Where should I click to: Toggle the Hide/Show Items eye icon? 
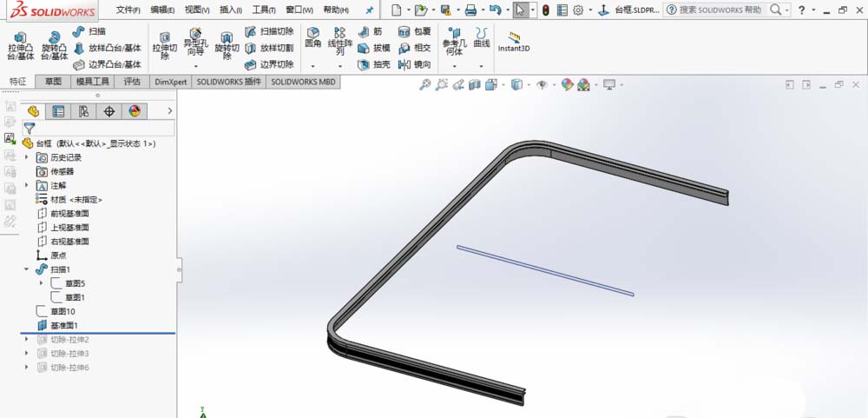542,84
